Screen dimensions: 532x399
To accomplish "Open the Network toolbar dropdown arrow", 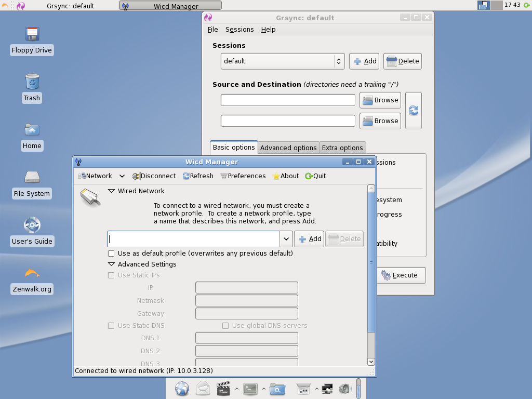I will pos(122,176).
